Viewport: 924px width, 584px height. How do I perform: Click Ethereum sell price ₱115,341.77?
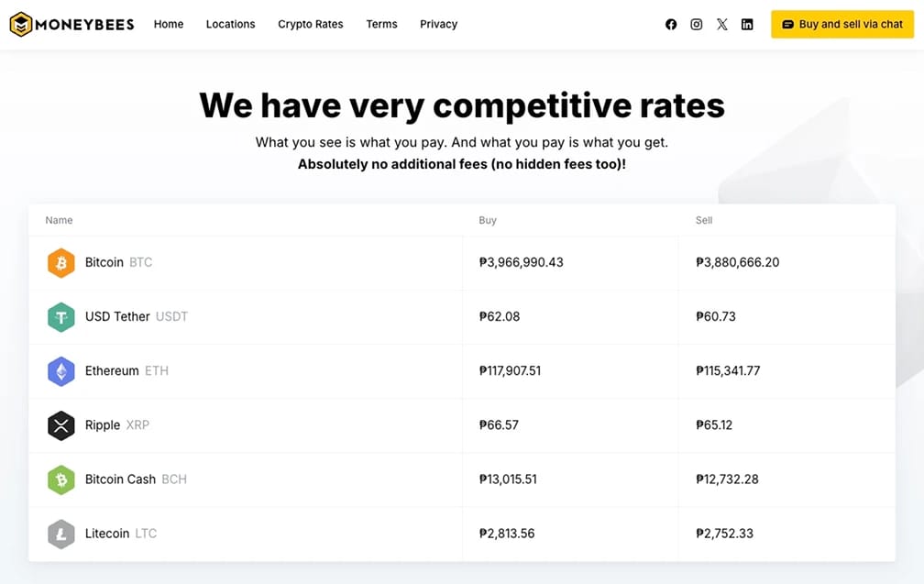click(729, 370)
